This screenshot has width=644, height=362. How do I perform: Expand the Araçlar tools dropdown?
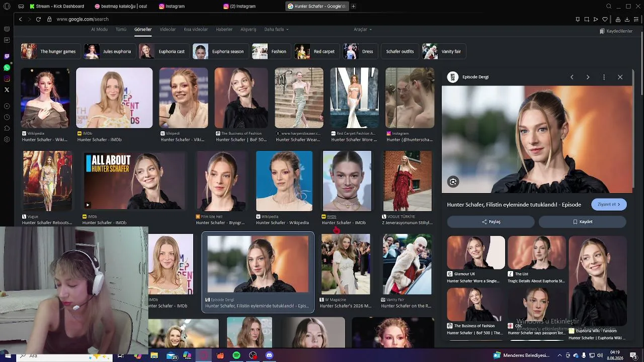click(363, 30)
